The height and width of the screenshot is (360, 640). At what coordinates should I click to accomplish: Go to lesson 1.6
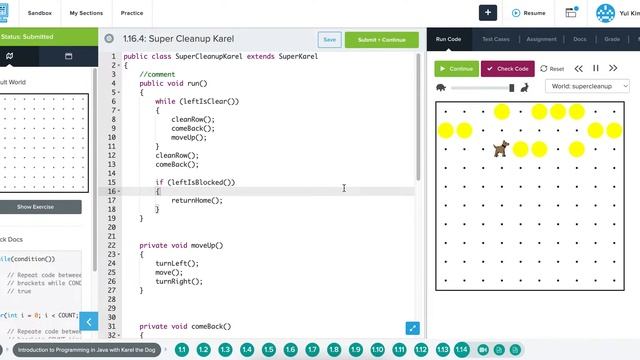(x=290, y=350)
